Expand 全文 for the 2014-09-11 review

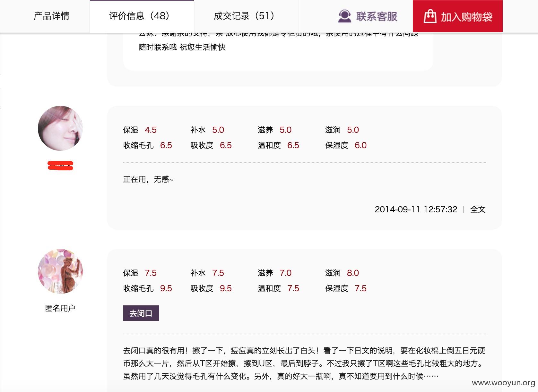[x=478, y=209]
